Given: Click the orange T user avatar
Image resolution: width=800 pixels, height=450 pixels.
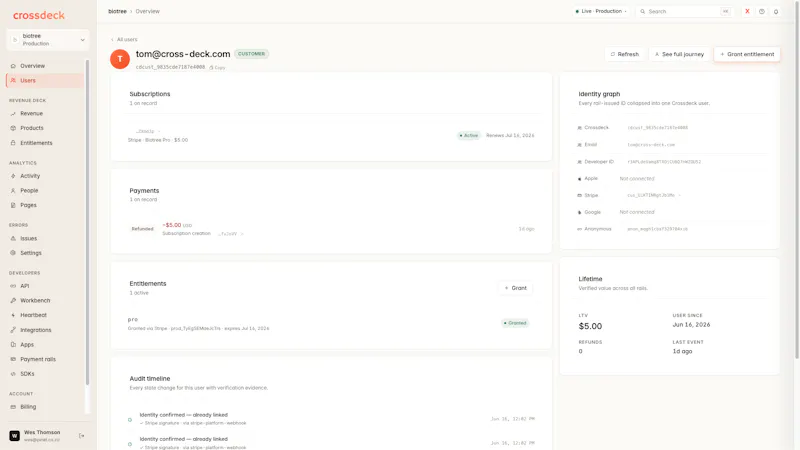Looking at the screenshot, I should point(120,59).
